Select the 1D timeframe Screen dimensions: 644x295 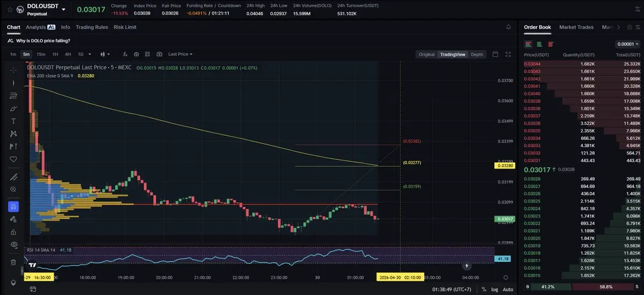(x=80, y=54)
